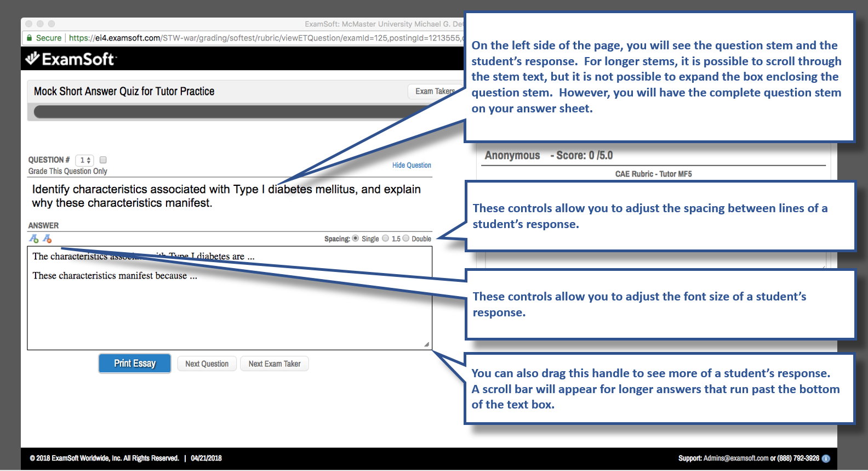Viewport: 868px width, 471px height.
Task: Select Single line spacing
Action: pyautogui.click(x=356, y=239)
